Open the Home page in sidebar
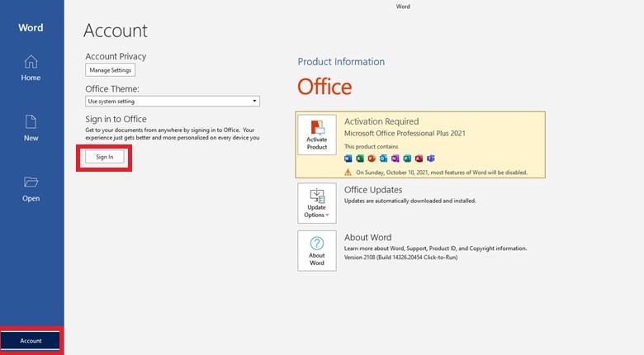644x355 pixels. [x=31, y=68]
